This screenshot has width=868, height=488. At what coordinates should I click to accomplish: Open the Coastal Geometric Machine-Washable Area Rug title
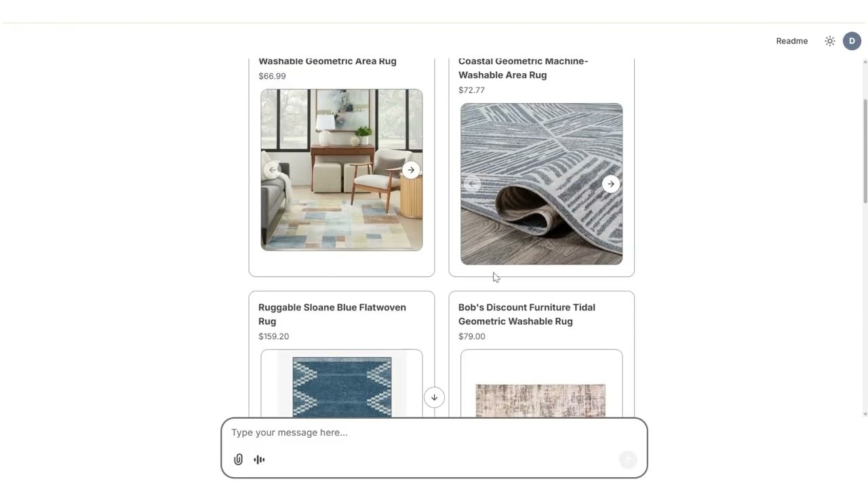point(523,68)
